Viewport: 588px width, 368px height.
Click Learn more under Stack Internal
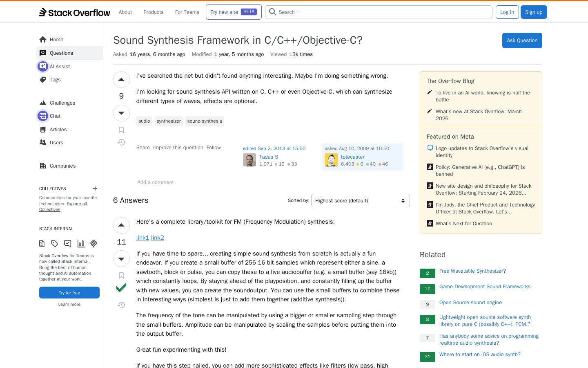(x=69, y=304)
